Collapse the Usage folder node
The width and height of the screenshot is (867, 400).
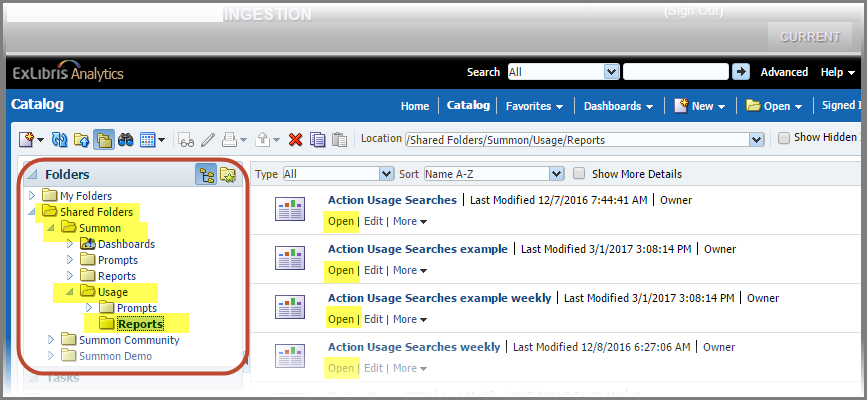pos(70,292)
